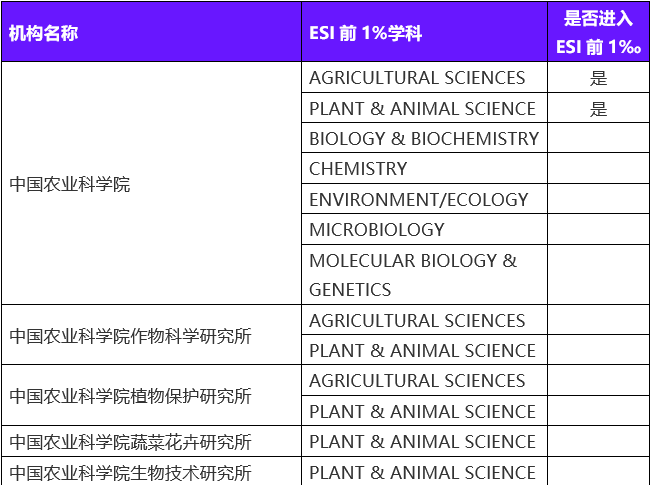
Task: Select PLANT & ANIMAL SCIENCE for 植物保护研究所
Action: point(422,411)
